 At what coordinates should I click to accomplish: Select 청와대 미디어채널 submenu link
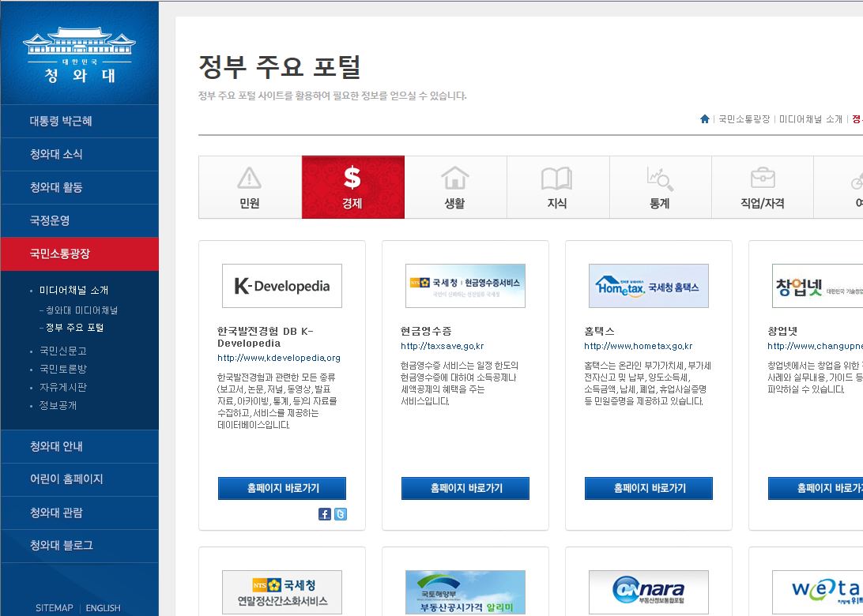click(82, 310)
